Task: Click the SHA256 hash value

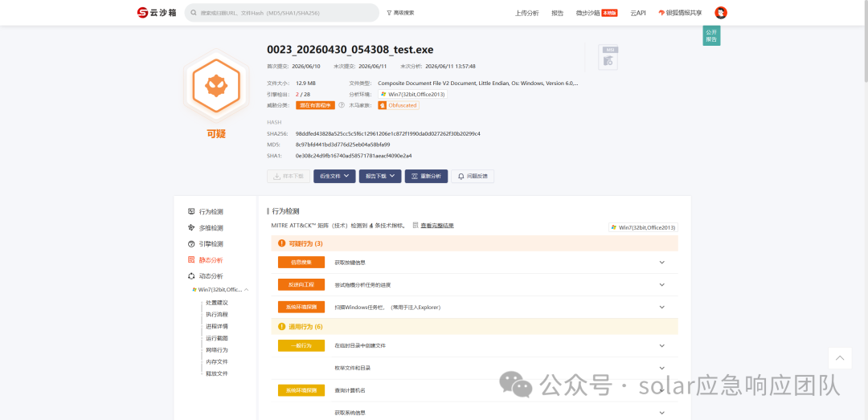Action: pos(388,133)
